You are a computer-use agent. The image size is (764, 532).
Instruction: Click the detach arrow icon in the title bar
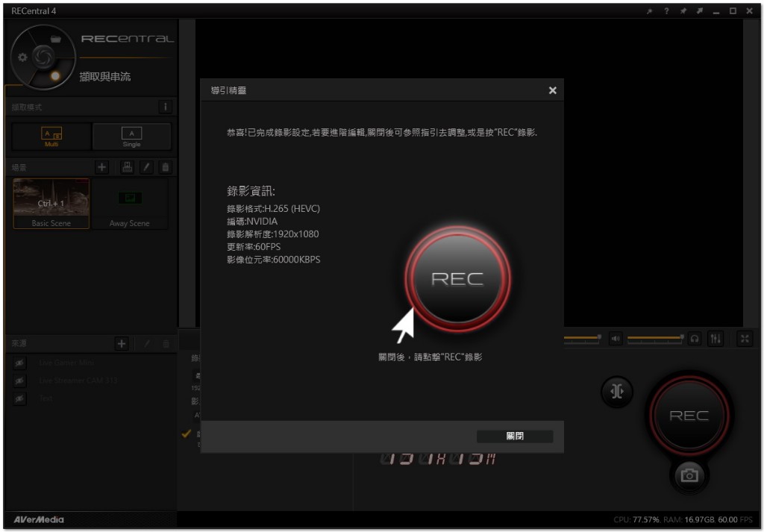pyautogui.click(x=700, y=10)
